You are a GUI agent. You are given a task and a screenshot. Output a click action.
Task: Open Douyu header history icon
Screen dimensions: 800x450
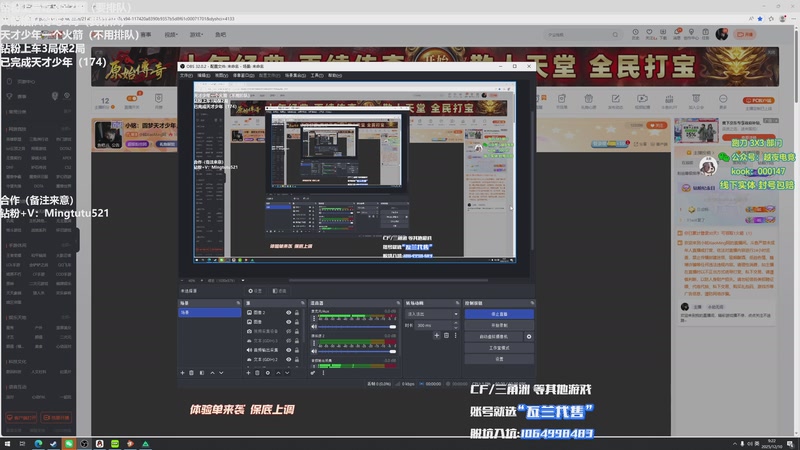point(636,34)
